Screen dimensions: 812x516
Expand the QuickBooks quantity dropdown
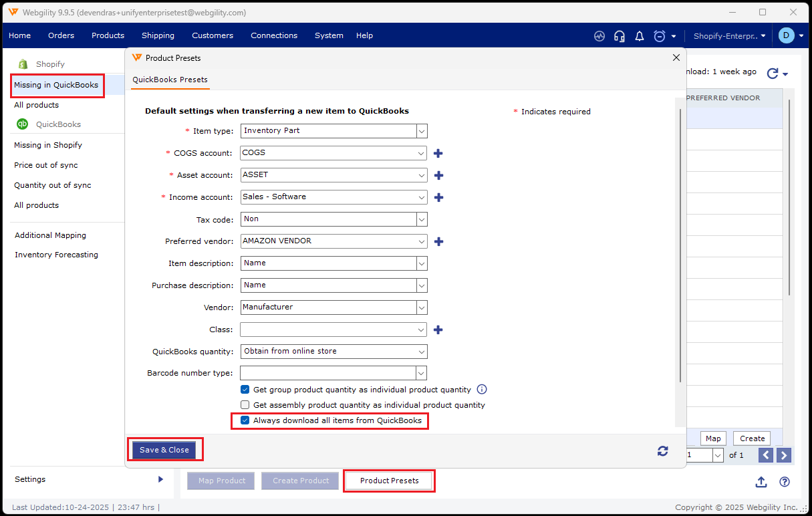pos(422,352)
